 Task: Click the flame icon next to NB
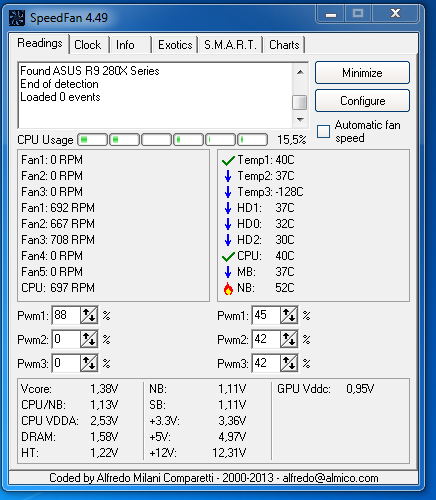[228, 288]
